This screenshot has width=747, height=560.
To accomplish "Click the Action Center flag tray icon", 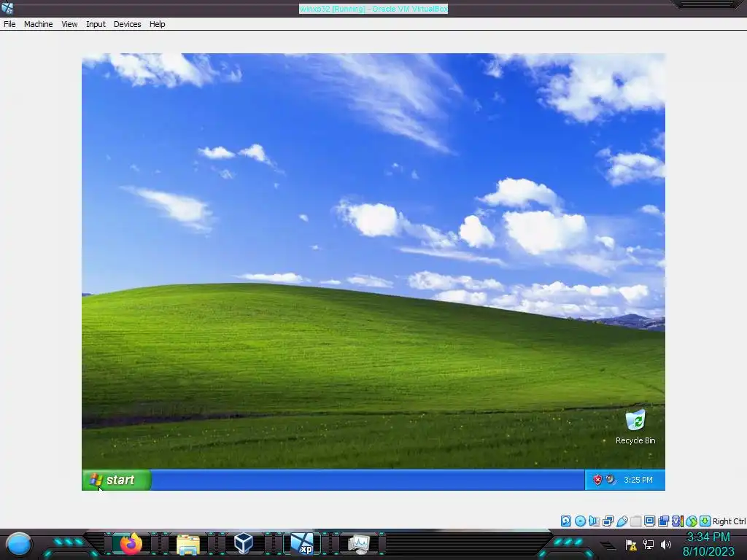I will [631, 544].
